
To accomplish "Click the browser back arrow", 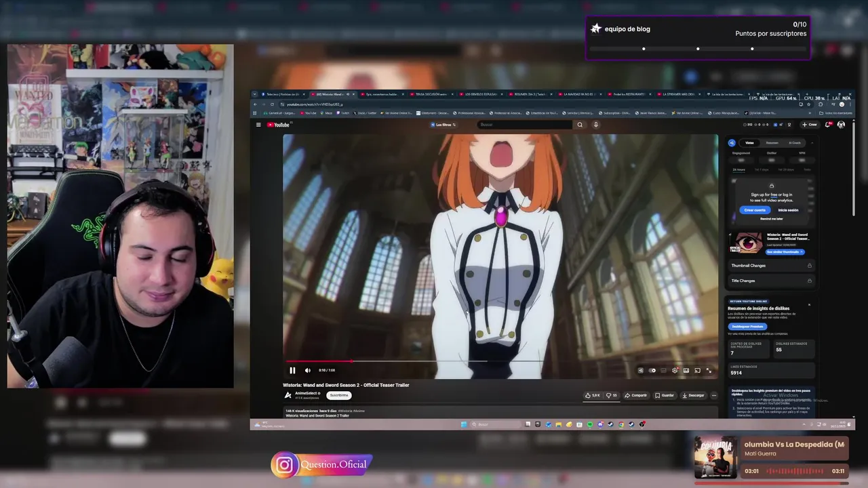I will point(255,104).
